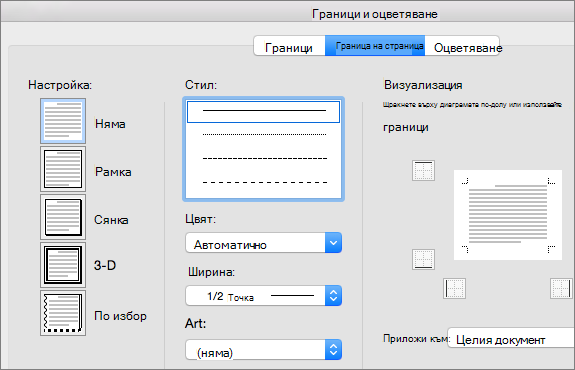The height and width of the screenshot is (370, 575).
Task: Select the Няма (none) border setting icon
Action: point(63,121)
